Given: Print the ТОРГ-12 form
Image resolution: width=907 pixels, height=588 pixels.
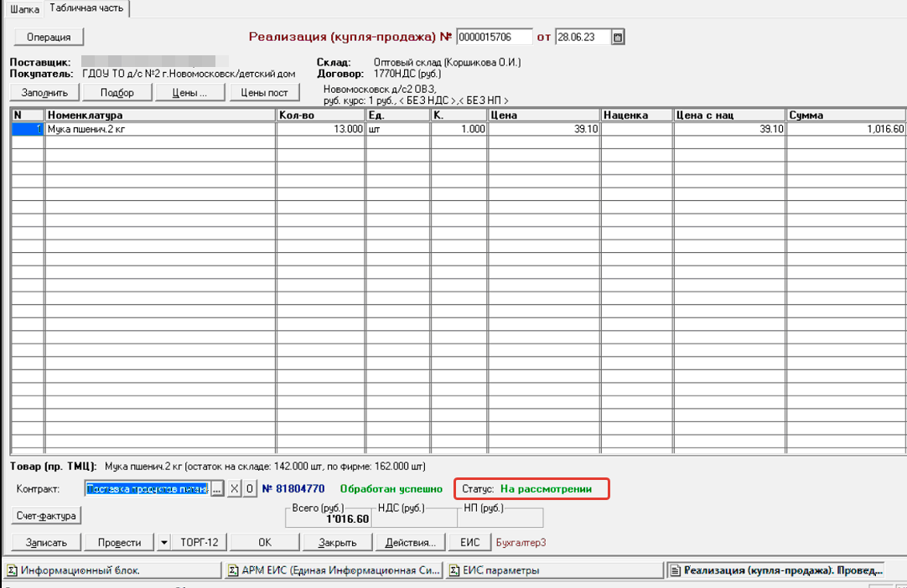Looking at the screenshot, I should (x=199, y=542).
